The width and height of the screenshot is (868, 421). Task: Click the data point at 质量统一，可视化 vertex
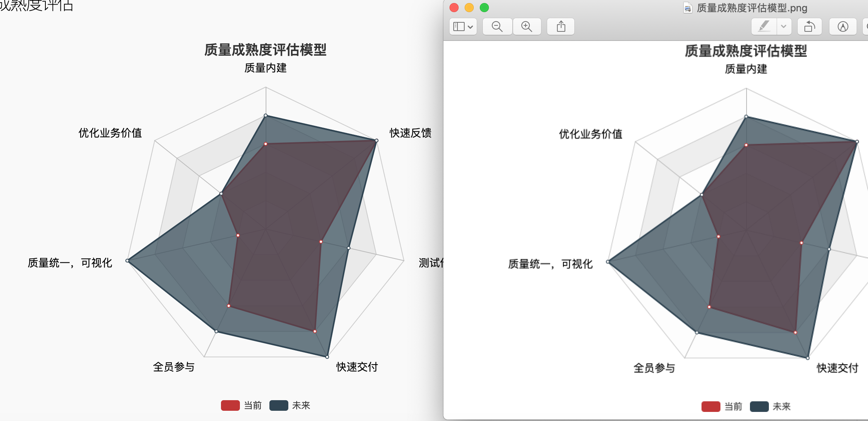tap(128, 260)
